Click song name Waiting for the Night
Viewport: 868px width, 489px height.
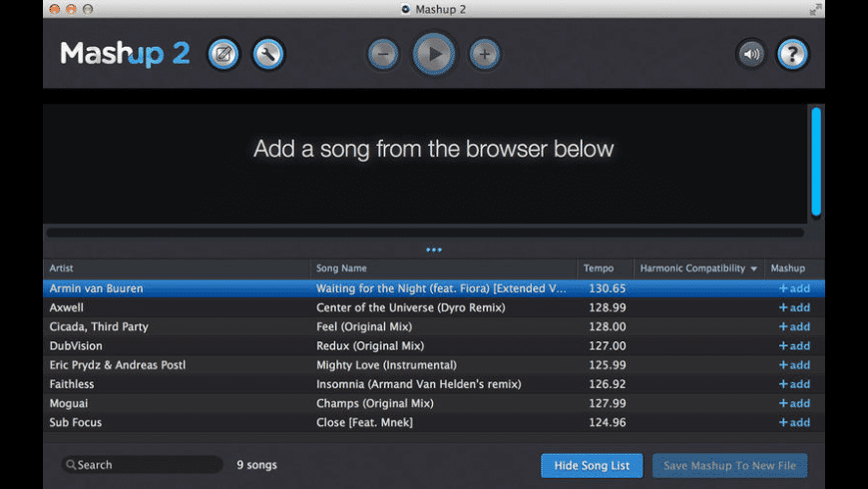[441, 288]
